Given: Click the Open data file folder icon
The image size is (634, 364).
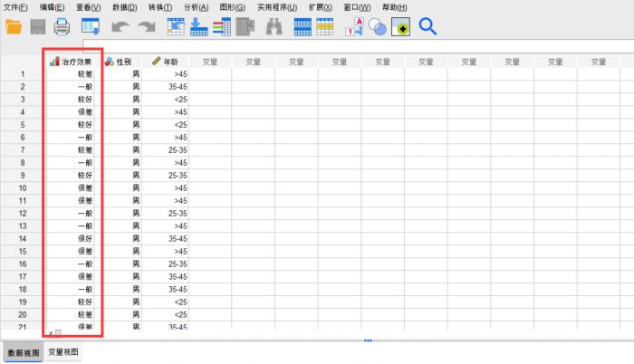Looking at the screenshot, I should (x=14, y=27).
